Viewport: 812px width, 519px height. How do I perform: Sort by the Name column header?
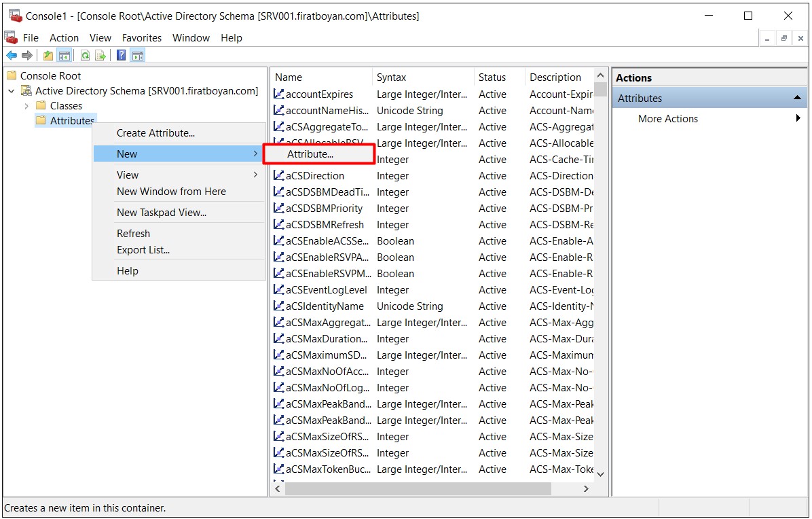click(x=321, y=77)
